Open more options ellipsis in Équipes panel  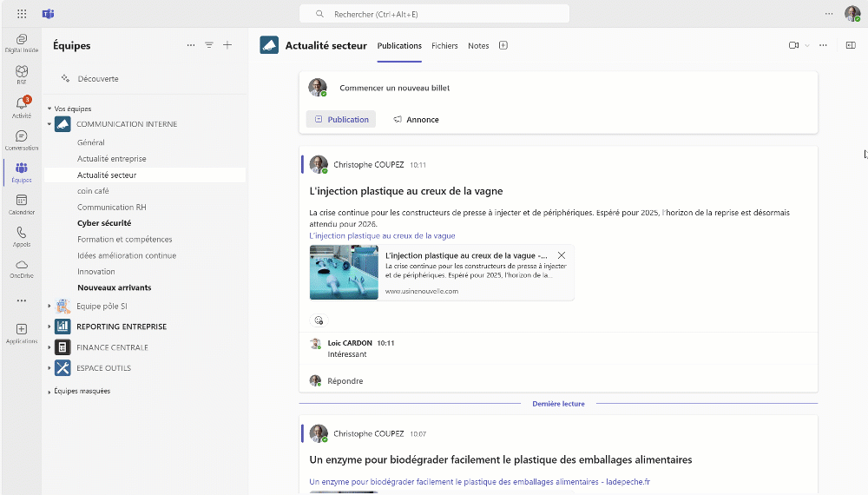point(191,45)
